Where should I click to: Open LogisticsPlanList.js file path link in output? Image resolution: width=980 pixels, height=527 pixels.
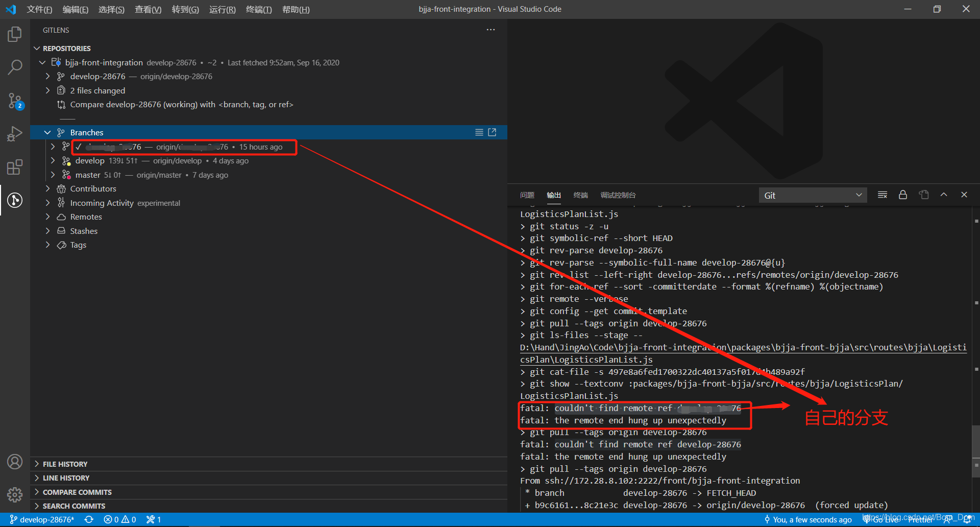(743, 353)
